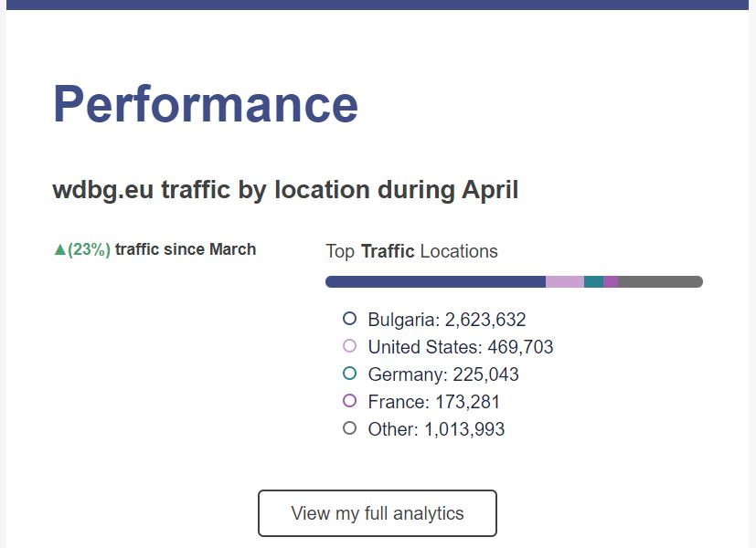
Task: Click the United States: 469,703 entry
Action: coord(461,347)
